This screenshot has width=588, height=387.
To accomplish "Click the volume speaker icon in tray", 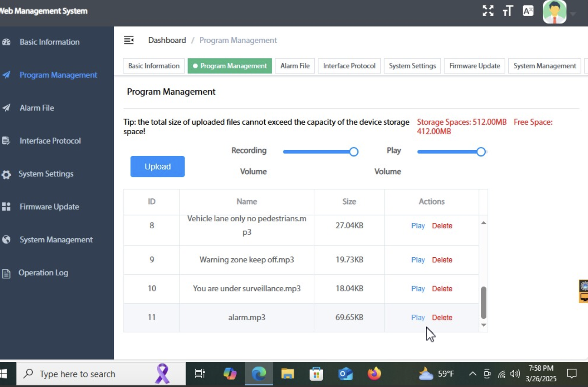I will click(515, 374).
